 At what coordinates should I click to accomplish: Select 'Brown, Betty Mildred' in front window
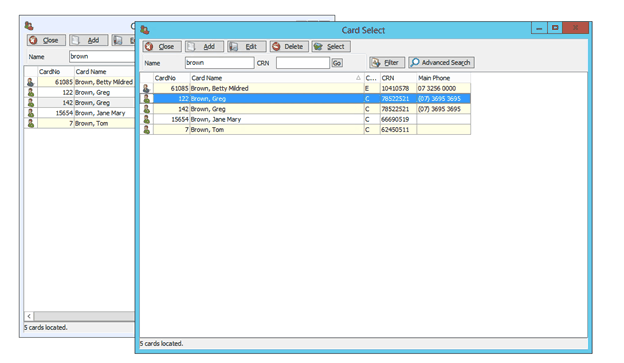point(220,88)
